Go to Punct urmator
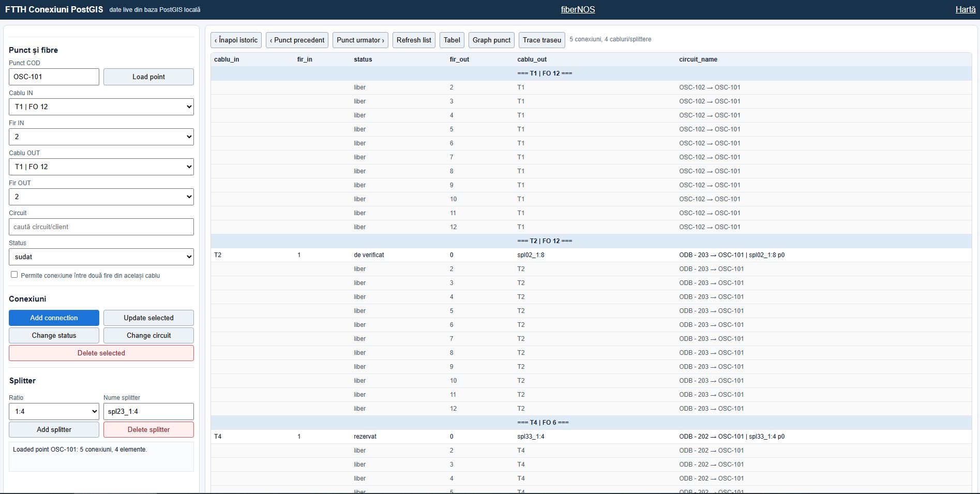This screenshot has height=494, width=980. point(360,40)
